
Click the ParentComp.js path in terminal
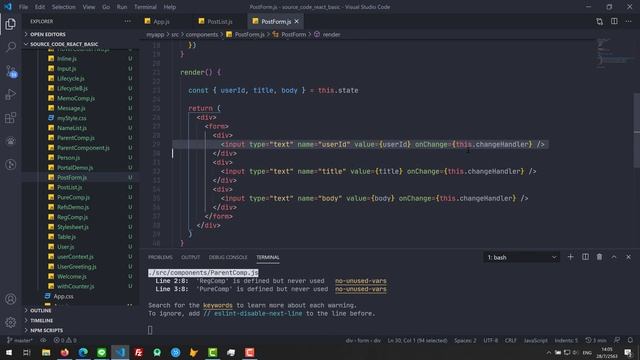[203, 272]
